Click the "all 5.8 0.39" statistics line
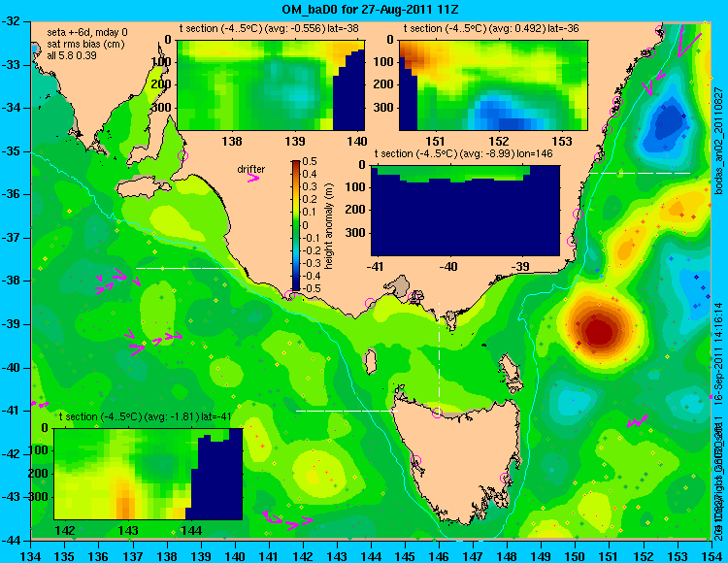 [72, 55]
